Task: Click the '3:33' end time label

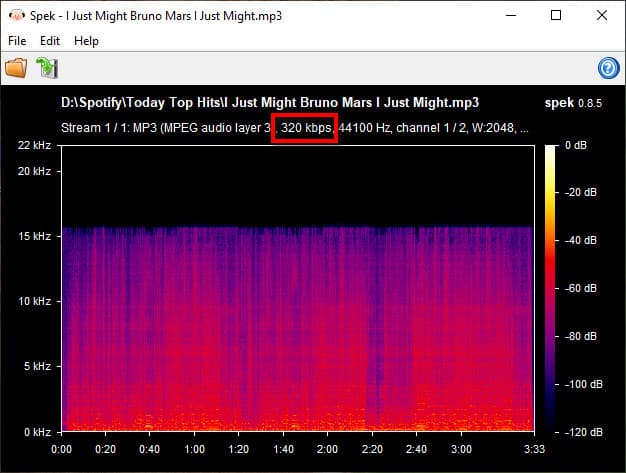Action: [x=534, y=449]
